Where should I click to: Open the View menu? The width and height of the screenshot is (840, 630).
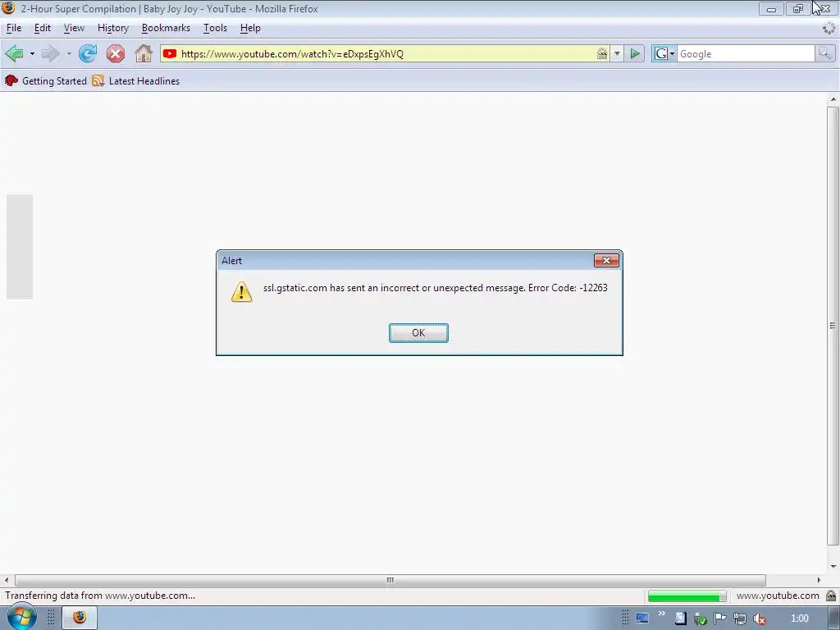point(74,28)
